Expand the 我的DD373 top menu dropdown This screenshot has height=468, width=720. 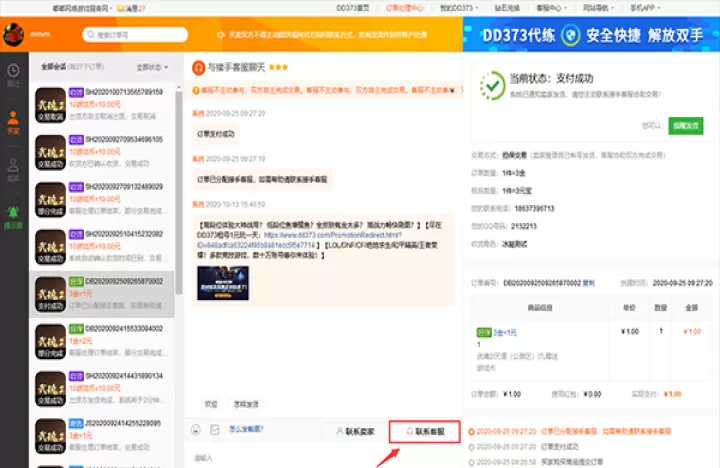[x=459, y=8]
